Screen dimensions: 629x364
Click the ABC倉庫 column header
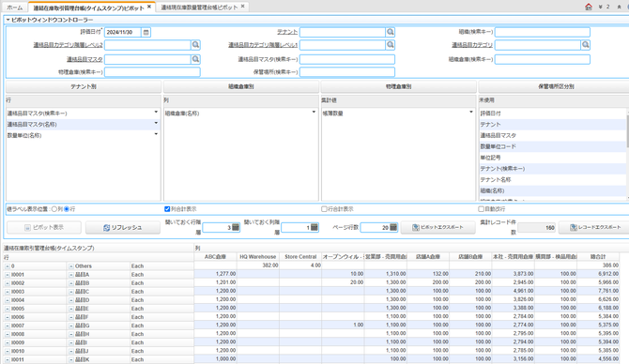tap(215, 257)
